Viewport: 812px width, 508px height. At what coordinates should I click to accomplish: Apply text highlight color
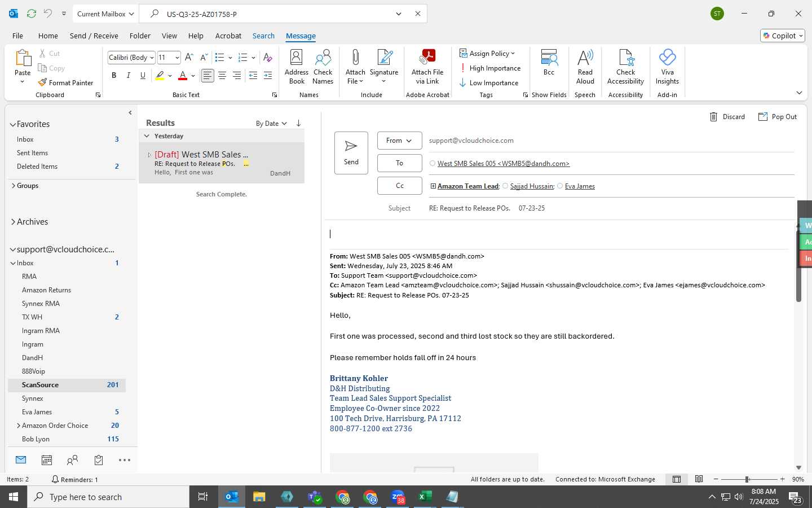point(160,75)
